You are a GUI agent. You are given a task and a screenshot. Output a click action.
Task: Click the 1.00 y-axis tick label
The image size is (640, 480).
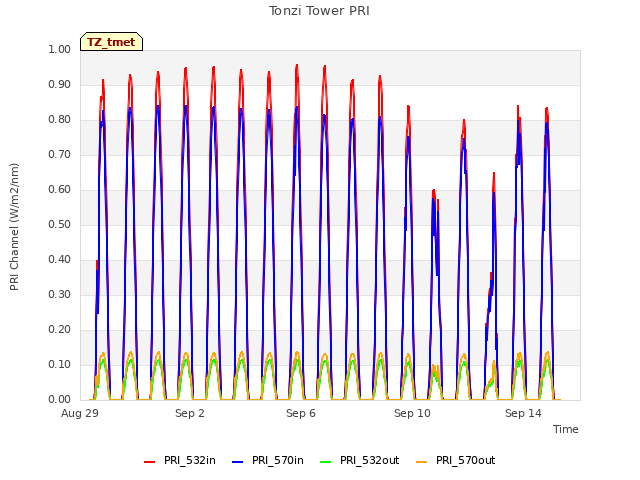[60, 49]
